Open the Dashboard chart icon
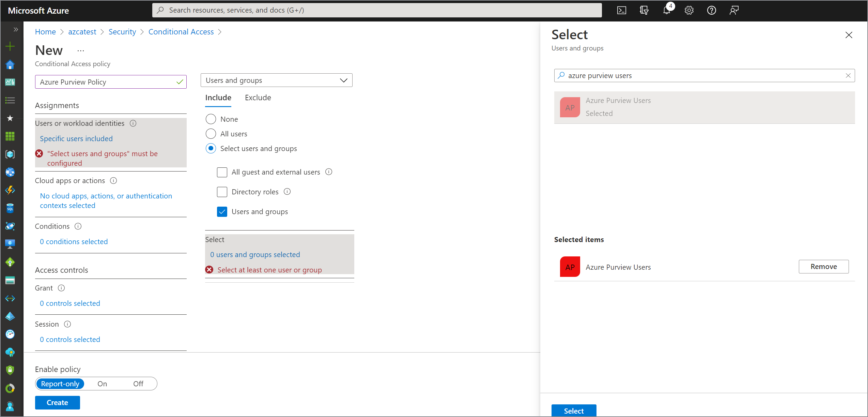The image size is (868, 417). tap(10, 82)
